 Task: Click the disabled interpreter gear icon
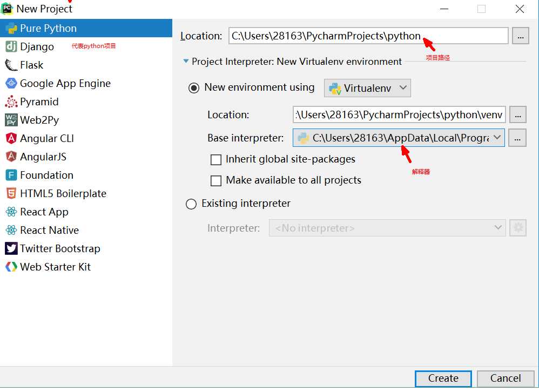[x=518, y=228]
